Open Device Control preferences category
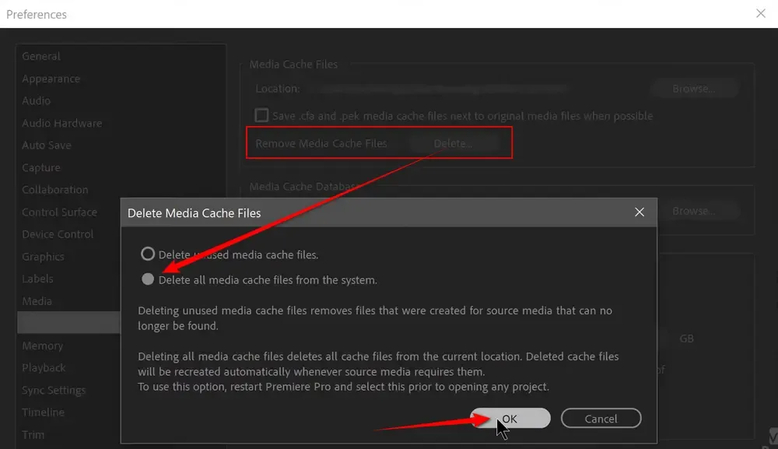This screenshot has width=778, height=449. click(x=58, y=234)
